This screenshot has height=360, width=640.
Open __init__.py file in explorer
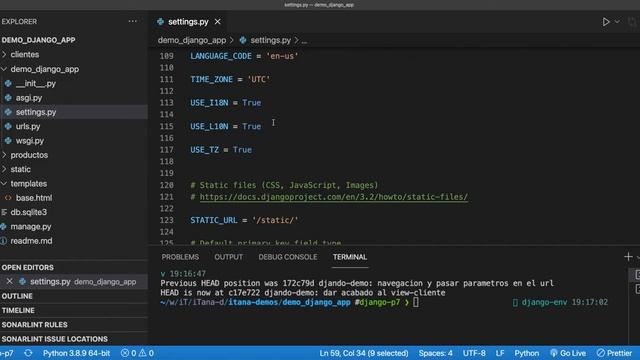[36, 83]
